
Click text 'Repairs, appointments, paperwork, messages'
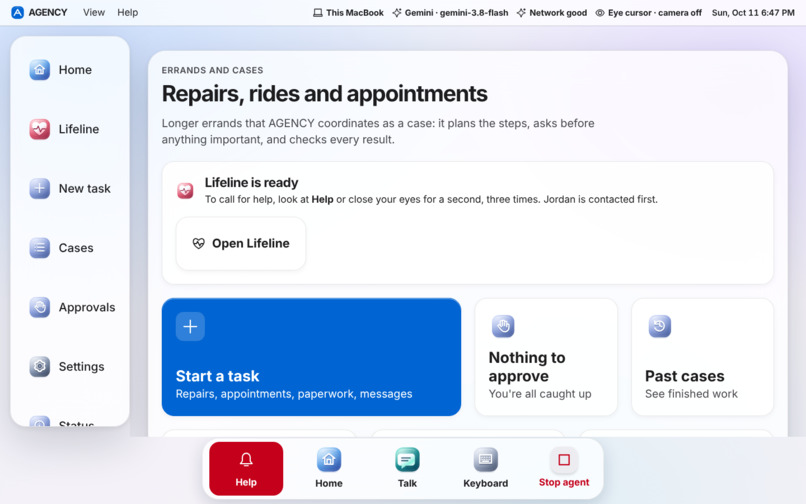[294, 394]
